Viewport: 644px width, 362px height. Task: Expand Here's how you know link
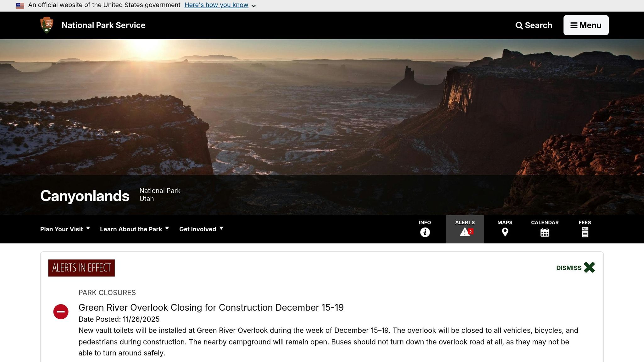pos(220,5)
